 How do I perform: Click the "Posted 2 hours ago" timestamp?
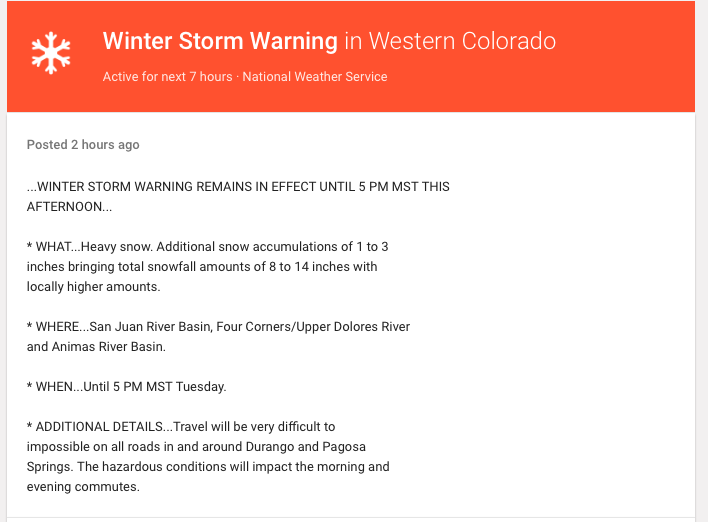(83, 145)
